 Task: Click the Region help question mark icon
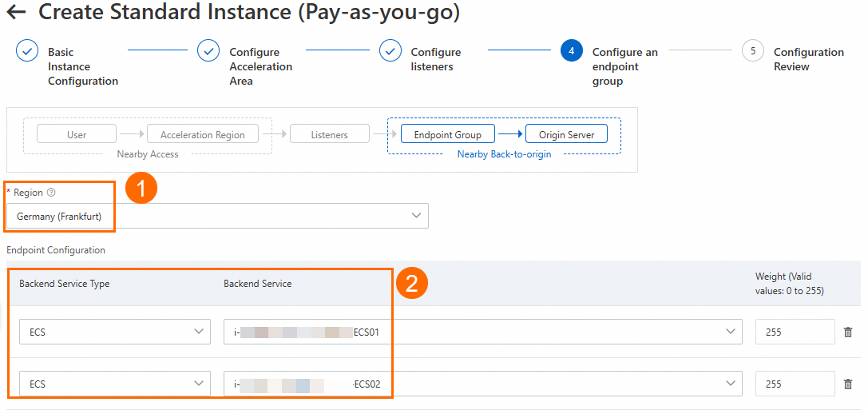pos(51,193)
